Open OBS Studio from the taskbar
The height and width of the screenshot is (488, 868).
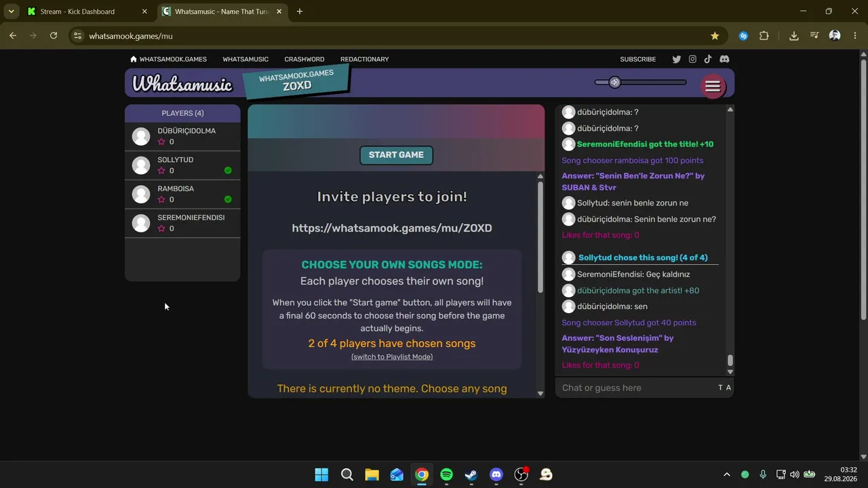pyautogui.click(x=521, y=474)
